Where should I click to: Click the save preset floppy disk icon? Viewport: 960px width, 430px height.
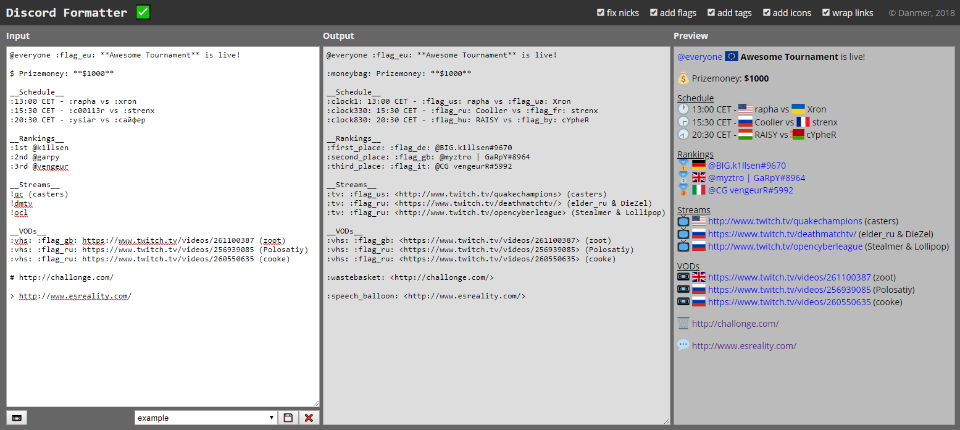click(x=289, y=417)
